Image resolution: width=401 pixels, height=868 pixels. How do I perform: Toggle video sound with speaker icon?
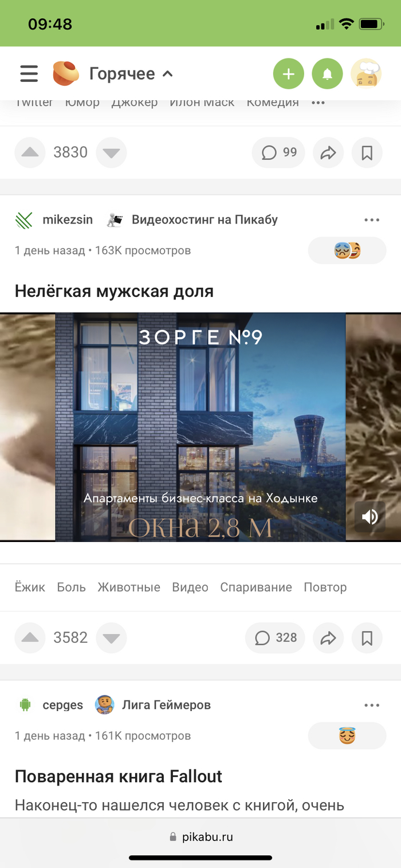(x=369, y=517)
